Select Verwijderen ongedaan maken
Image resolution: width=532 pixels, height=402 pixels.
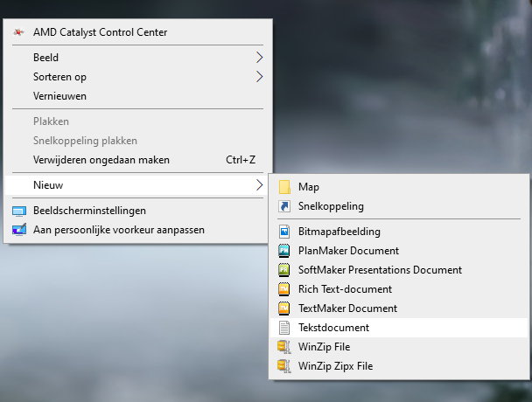coord(101,160)
